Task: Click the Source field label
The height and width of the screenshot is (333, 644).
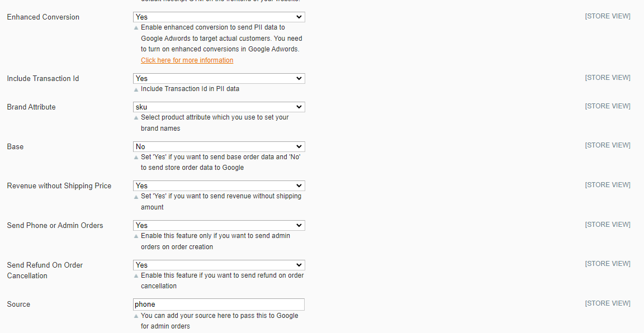Action: [x=18, y=305]
